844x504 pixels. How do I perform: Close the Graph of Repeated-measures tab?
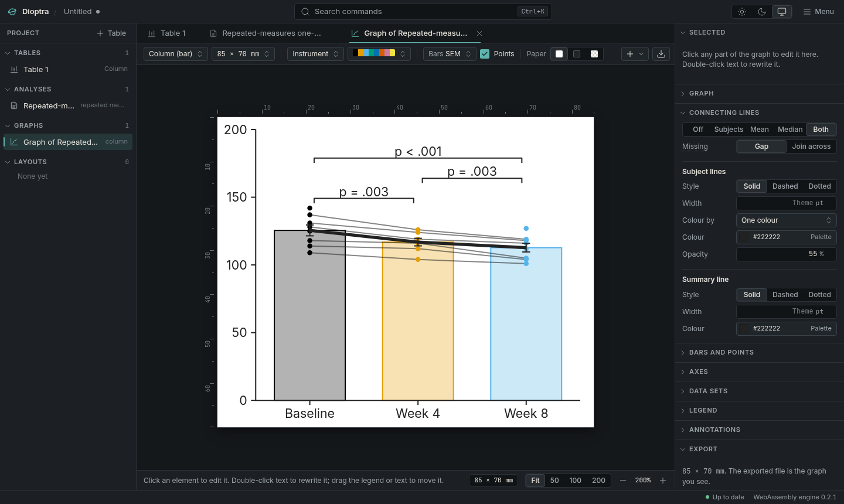(479, 33)
